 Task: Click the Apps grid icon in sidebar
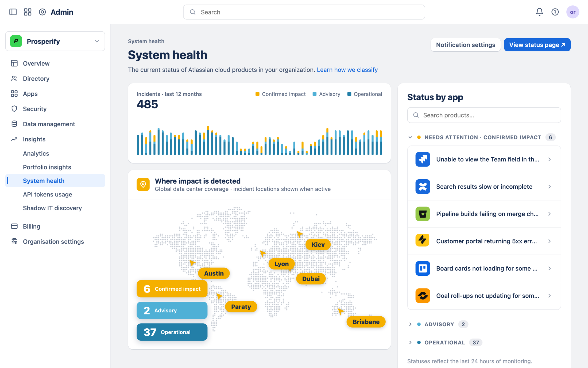[14, 94]
